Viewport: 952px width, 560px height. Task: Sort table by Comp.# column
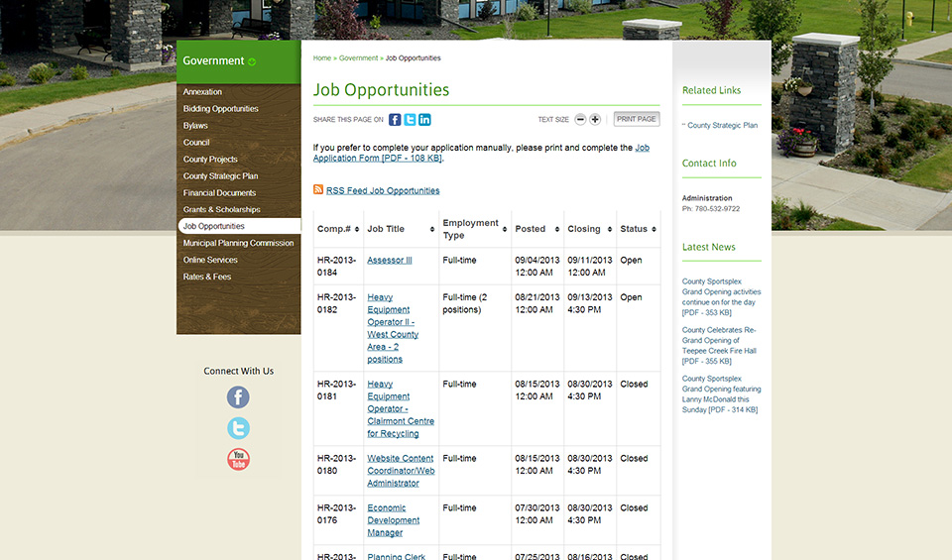coord(337,229)
